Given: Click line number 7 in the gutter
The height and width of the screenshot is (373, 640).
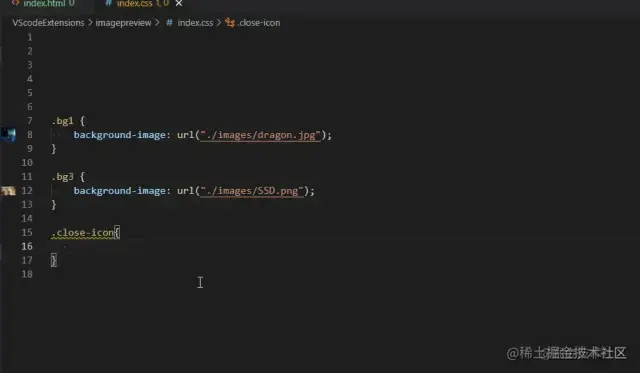Looking at the screenshot, I should click(30, 121).
